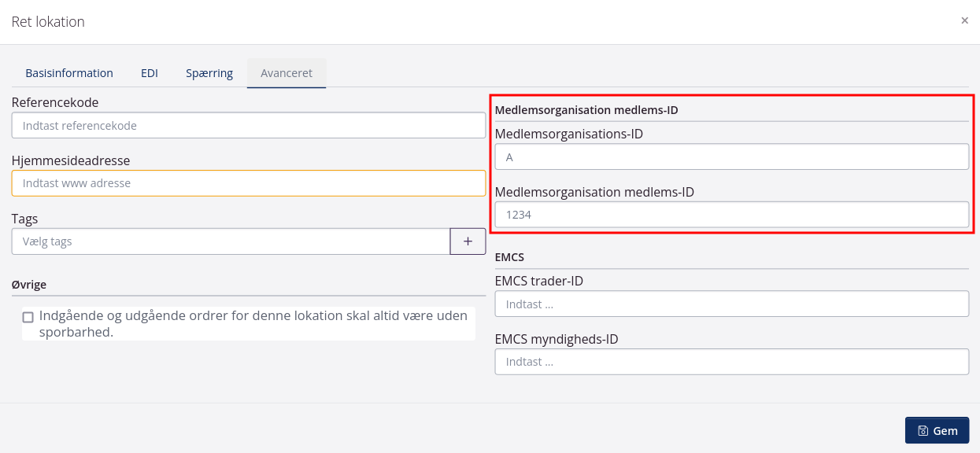Click the Referencekode field label

[x=55, y=102]
